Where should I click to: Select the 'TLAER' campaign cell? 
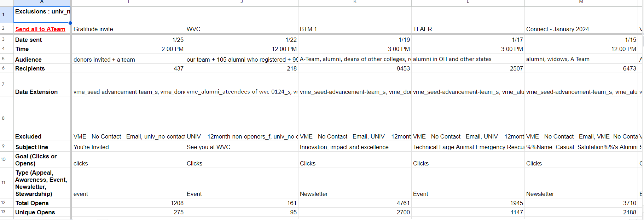(468, 29)
